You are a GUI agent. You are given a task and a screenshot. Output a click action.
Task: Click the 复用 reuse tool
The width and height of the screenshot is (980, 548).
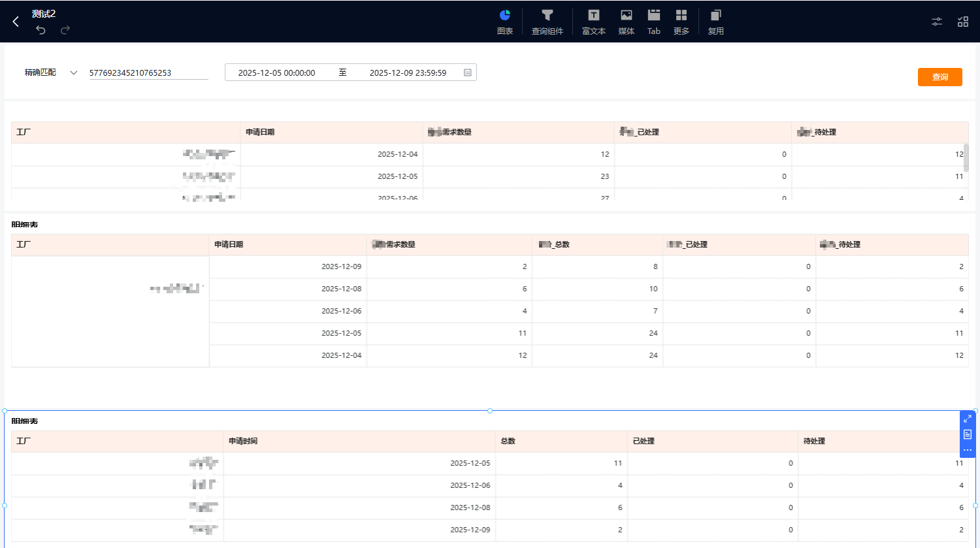pos(715,22)
